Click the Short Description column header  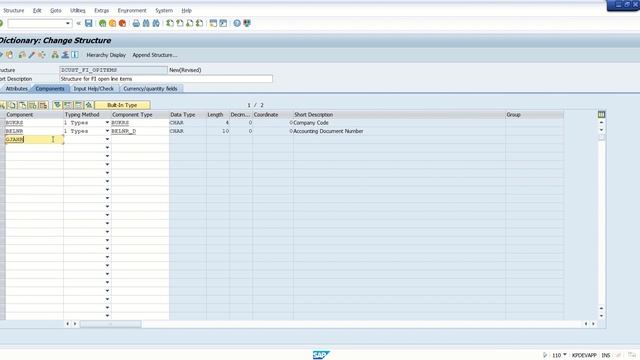(399, 114)
